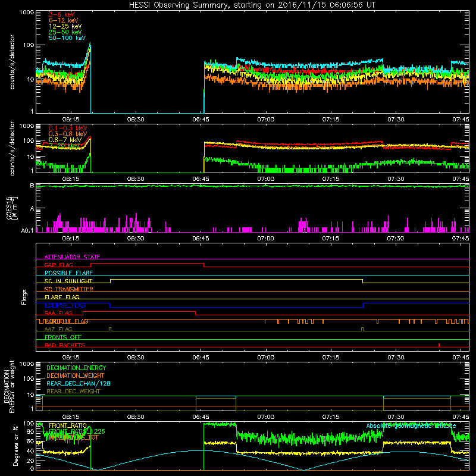Click the GOES15 W m-2 axis label

click(12, 208)
